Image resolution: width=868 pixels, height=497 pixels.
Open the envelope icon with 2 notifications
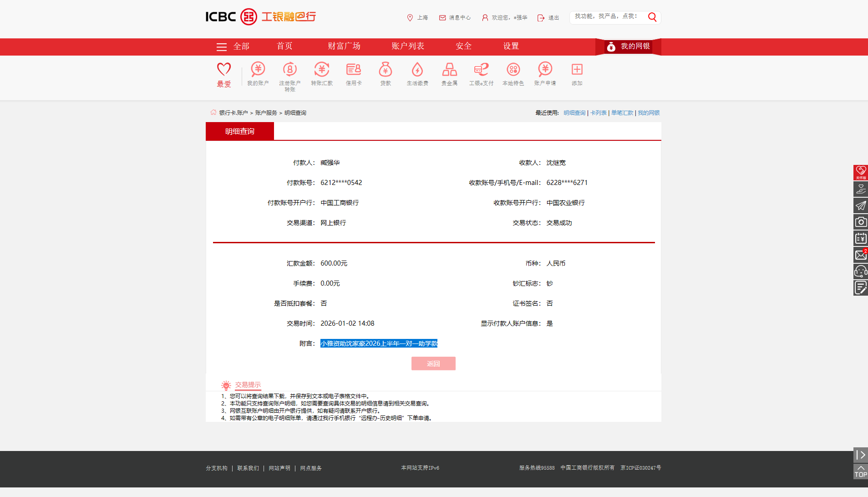point(860,255)
